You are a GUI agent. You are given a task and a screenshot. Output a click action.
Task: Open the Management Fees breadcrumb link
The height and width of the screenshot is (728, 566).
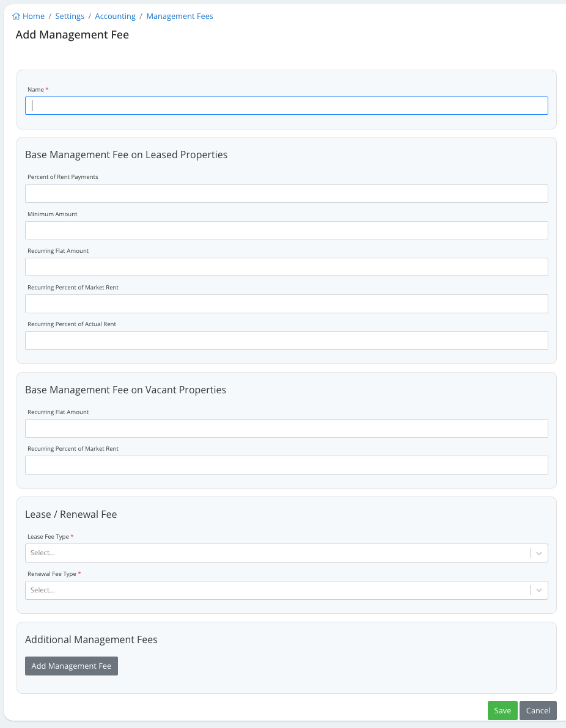pos(180,16)
